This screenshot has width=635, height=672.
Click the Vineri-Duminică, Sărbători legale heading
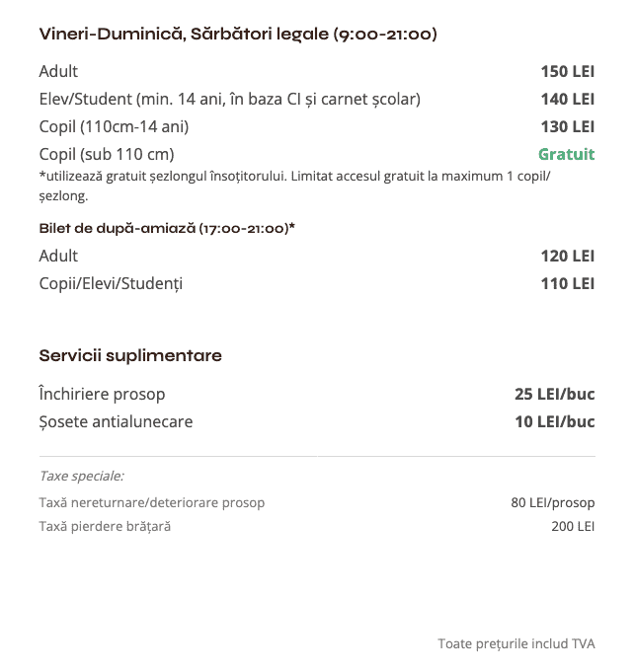238,36
